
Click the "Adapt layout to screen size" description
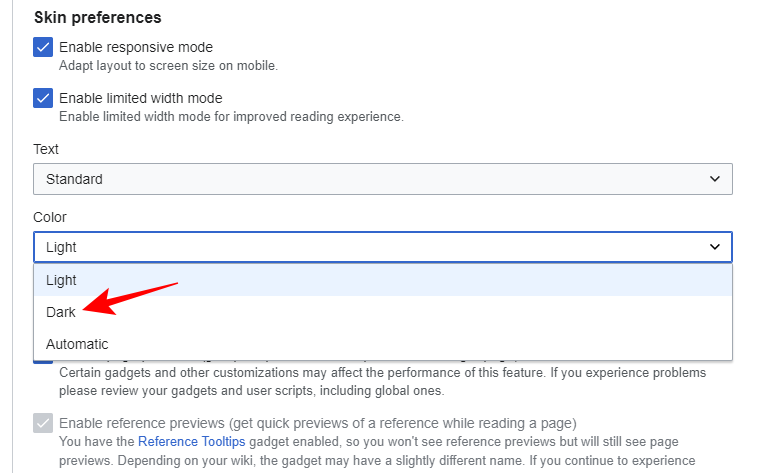click(168, 66)
